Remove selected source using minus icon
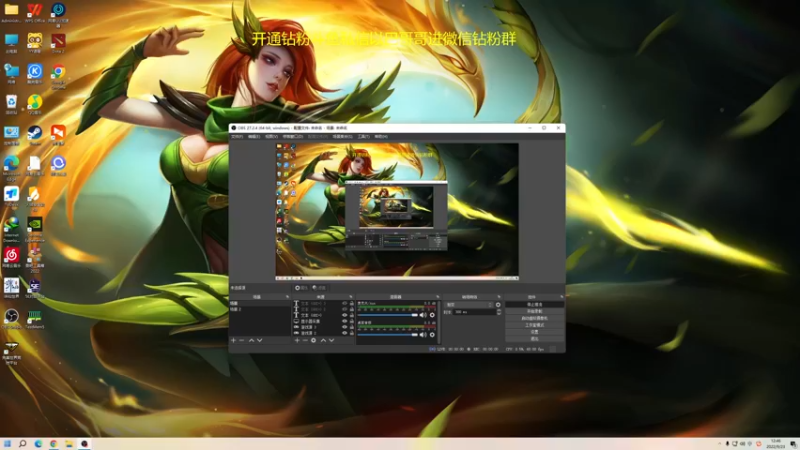This screenshot has height=450, width=800. (x=305, y=340)
